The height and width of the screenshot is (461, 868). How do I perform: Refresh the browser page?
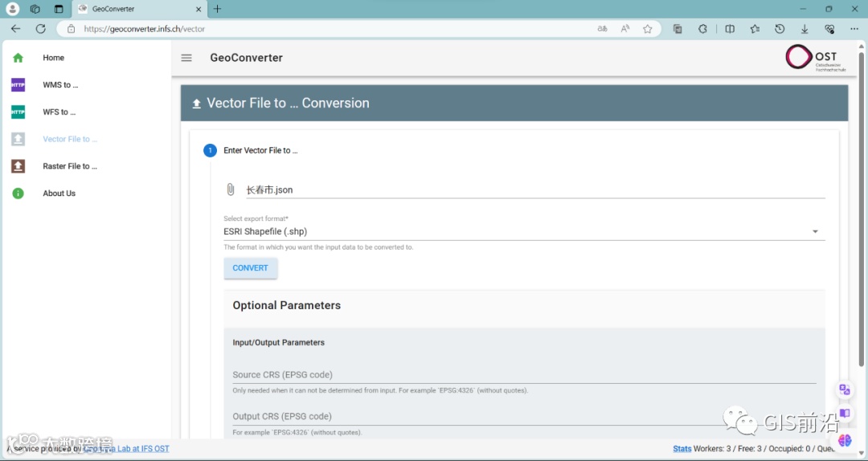(41, 29)
